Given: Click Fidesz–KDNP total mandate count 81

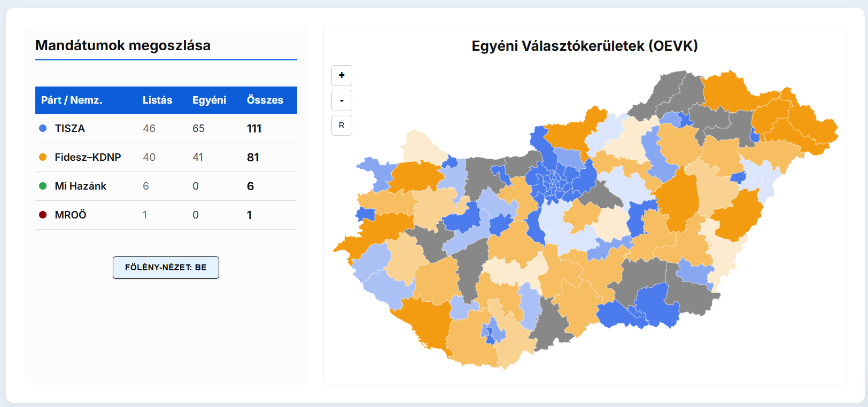Looking at the screenshot, I should pos(253,157).
